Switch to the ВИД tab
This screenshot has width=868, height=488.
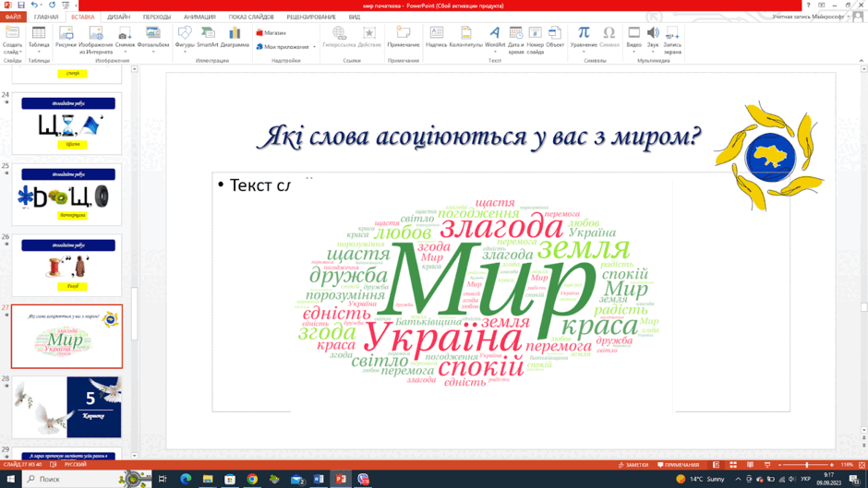(x=355, y=18)
